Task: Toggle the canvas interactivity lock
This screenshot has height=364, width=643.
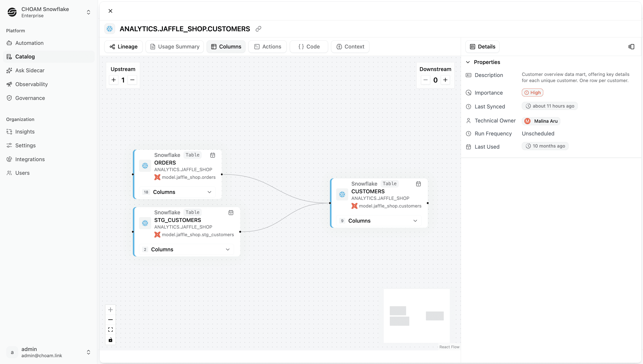Action: [x=110, y=340]
